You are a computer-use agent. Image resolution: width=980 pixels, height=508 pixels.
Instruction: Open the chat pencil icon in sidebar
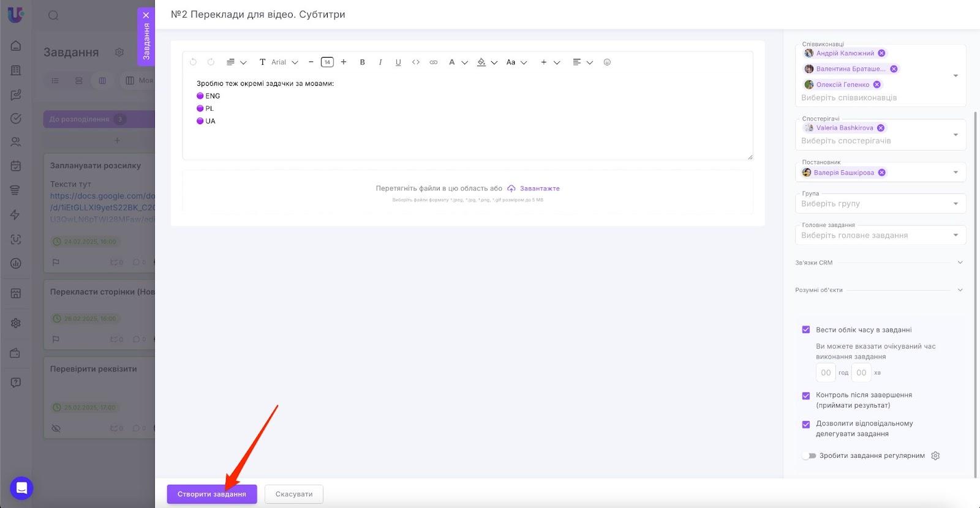(x=16, y=95)
